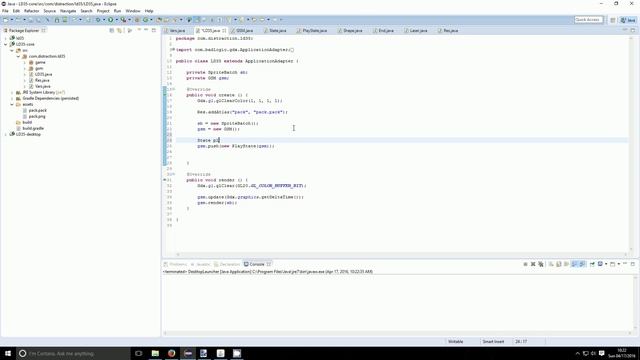
Task: Open File Explorer from Windows taskbar
Action: (x=155, y=353)
